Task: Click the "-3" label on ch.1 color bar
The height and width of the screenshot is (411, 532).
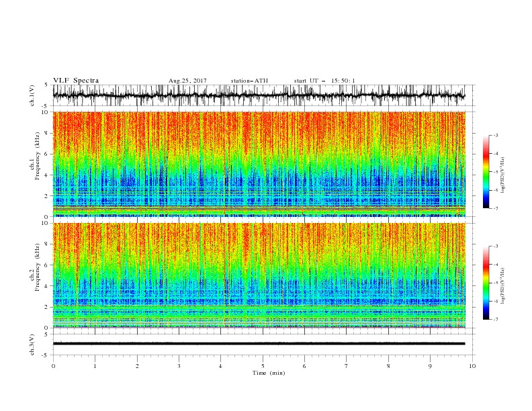Action: click(496, 135)
